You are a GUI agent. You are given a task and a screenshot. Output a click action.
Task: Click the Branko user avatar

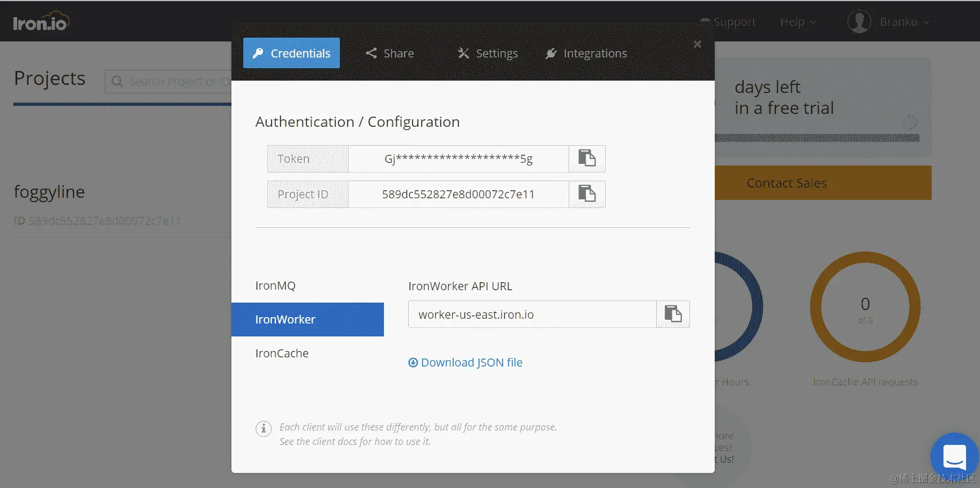click(x=859, y=22)
